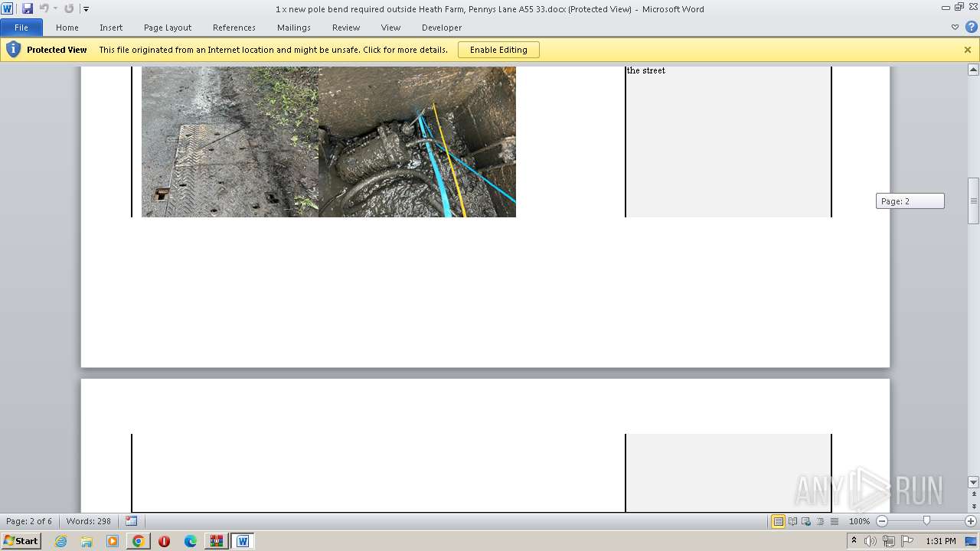Click the volume speaker tray icon
Viewport: 980px width, 551px height.
(871, 541)
